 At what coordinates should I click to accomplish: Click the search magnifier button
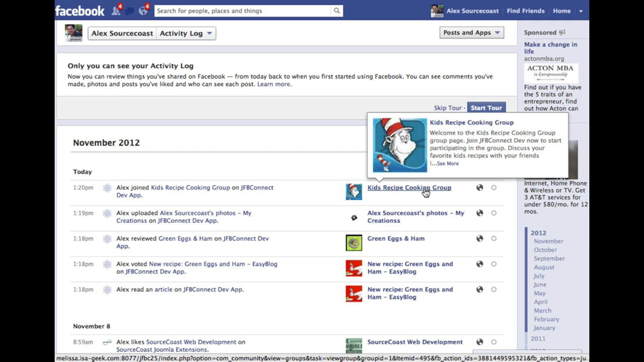click(337, 11)
